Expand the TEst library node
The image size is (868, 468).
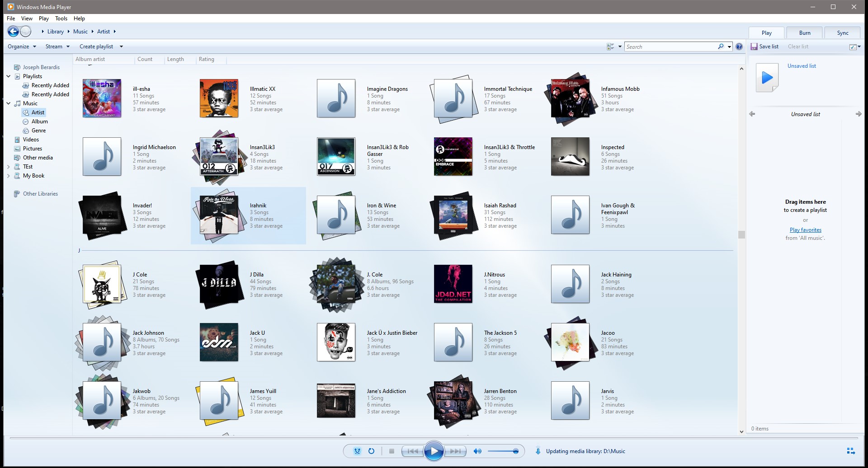pos(8,167)
